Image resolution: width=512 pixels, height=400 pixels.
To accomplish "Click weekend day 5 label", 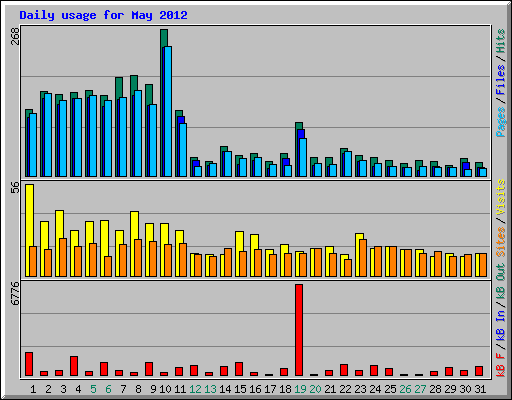I will coord(93,389).
